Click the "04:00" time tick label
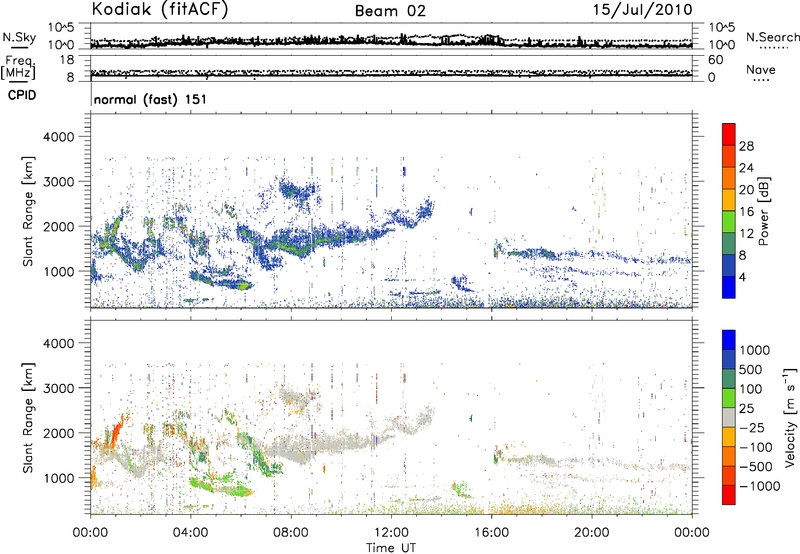The height and width of the screenshot is (554, 800). [x=190, y=533]
